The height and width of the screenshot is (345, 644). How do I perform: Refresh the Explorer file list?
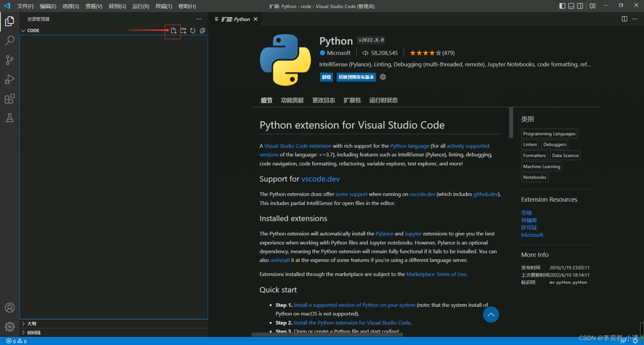coord(193,31)
